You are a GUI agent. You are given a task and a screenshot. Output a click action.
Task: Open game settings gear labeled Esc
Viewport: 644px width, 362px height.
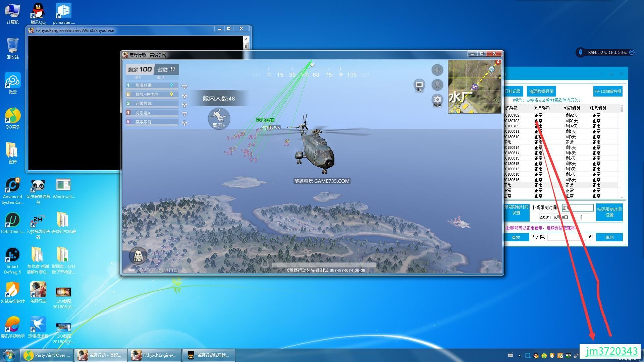pyautogui.click(x=437, y=100)
